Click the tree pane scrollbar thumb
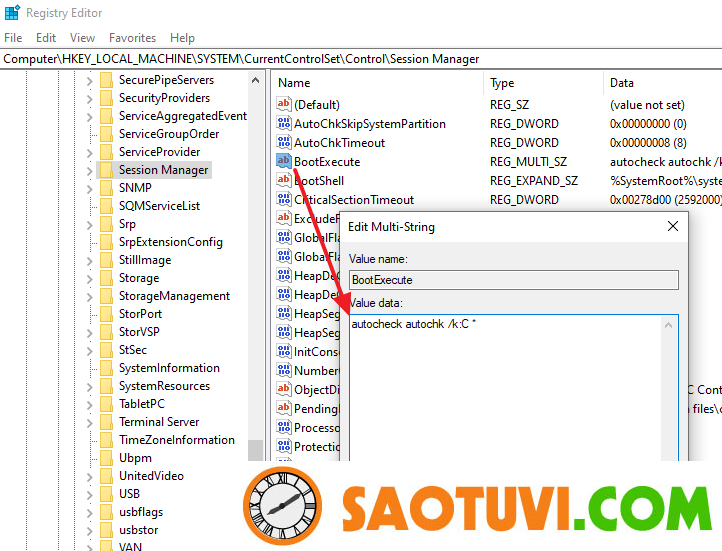722x551 pixels. [x=256, y=450]
